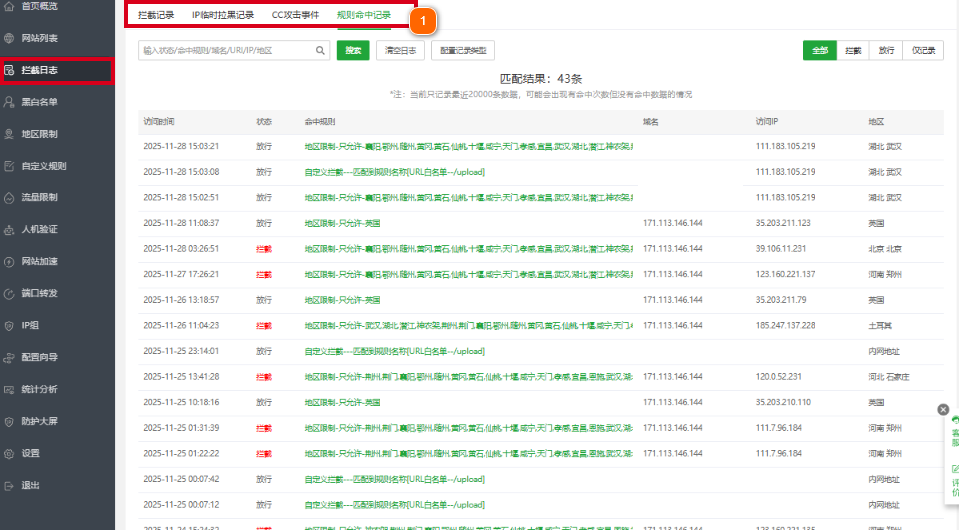Image resolution: width=959 pixels, height=530 pixels.
Task: Click the magnifier icon in search box
Action: [320, 51]
